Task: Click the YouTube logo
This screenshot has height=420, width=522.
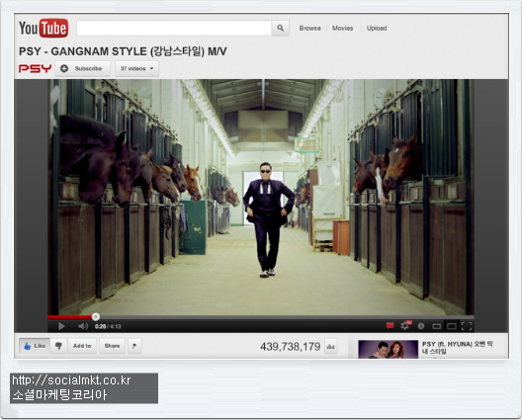Action: click(x=43, y=28)
